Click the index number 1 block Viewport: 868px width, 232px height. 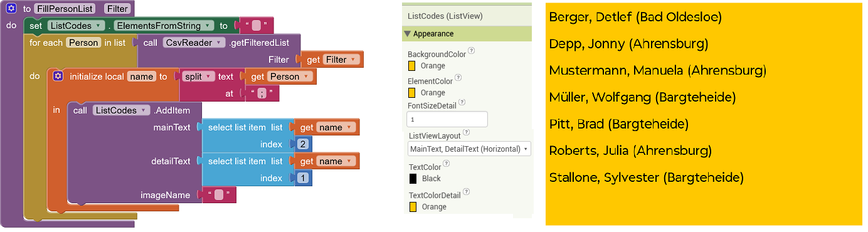tap(302, 178)
